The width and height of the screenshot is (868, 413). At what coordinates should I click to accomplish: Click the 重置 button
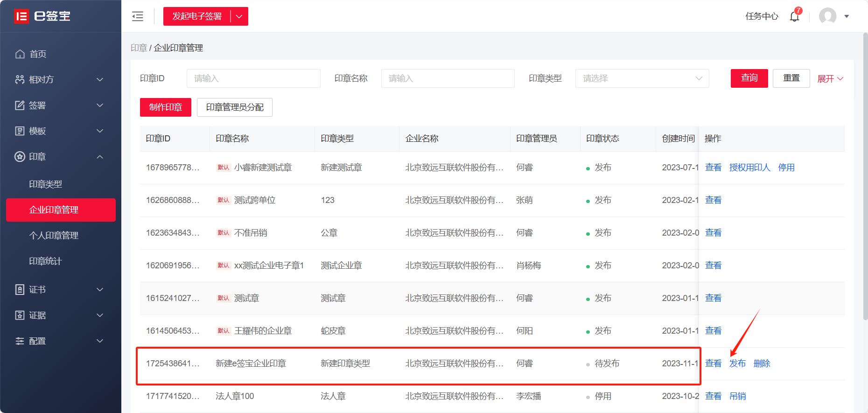pyautogui.click(x=791, y=78)
